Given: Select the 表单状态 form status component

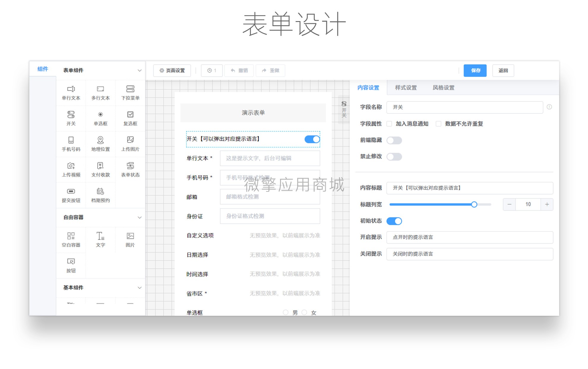Looking at the screenshot, I should (130, 170).
